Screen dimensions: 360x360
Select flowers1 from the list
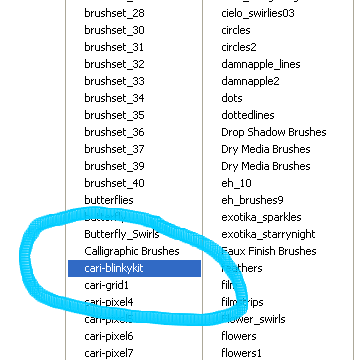[241, 353]
